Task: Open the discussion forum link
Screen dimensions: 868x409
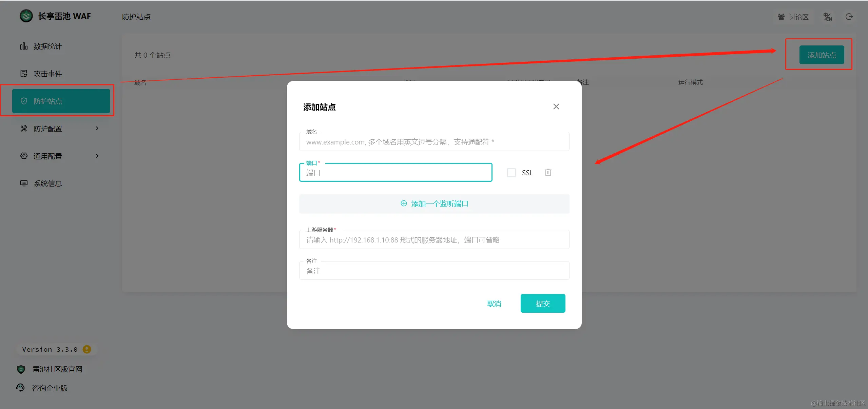Action: (793, 17)
